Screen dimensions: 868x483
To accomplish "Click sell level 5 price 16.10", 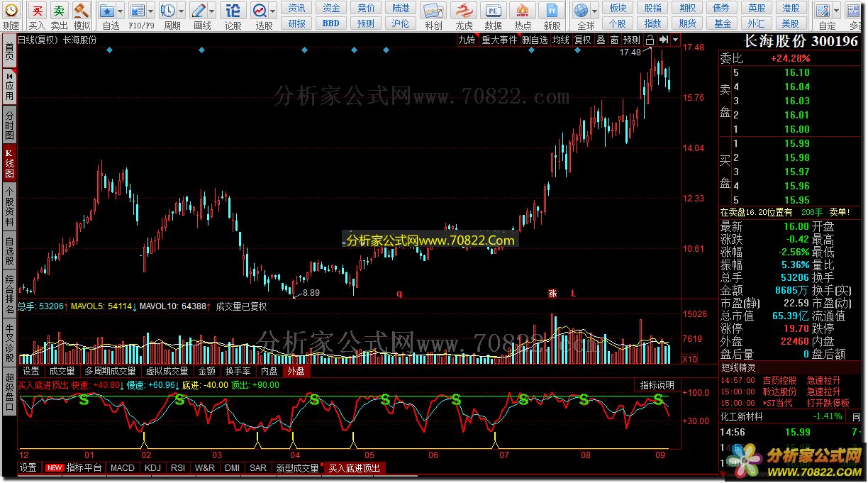I will pos(796,72).
